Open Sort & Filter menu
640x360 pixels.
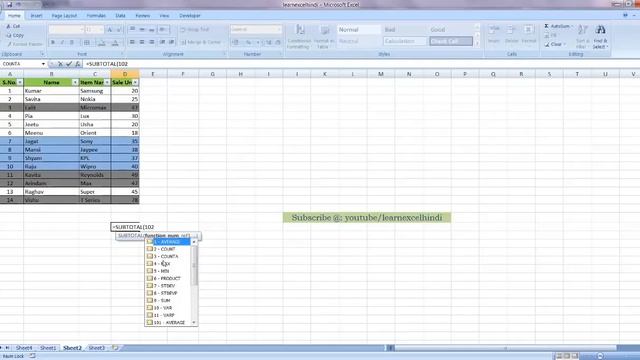(582, 37)
